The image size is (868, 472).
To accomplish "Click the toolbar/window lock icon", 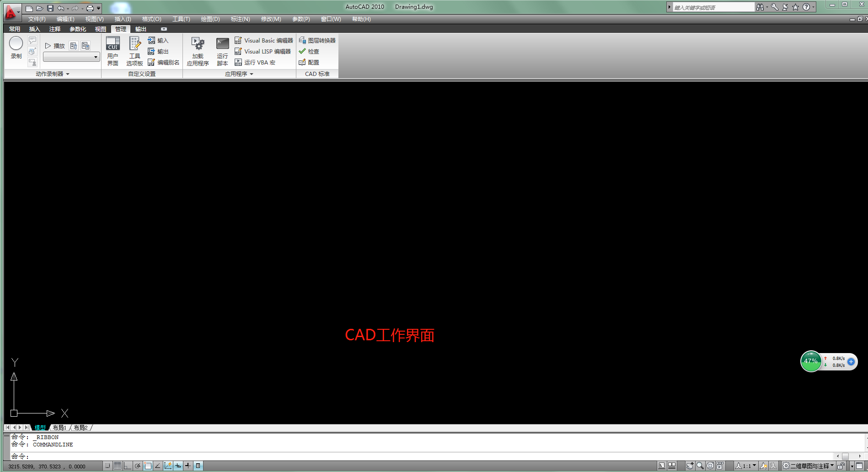I will point(841,466).
